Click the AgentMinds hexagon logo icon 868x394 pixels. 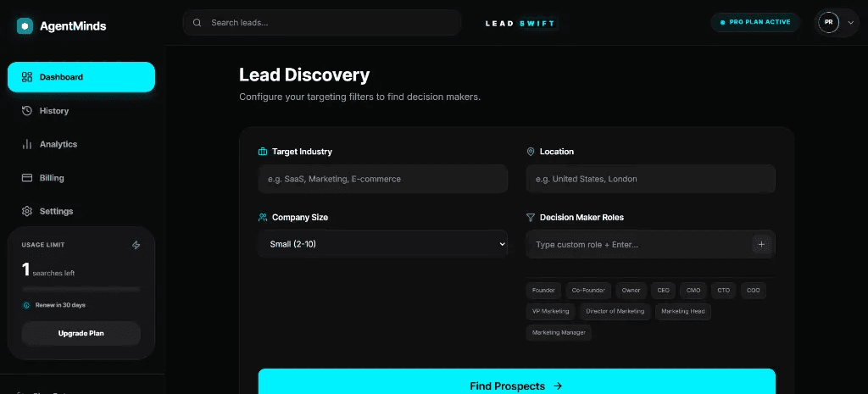(x=25, y=26)
